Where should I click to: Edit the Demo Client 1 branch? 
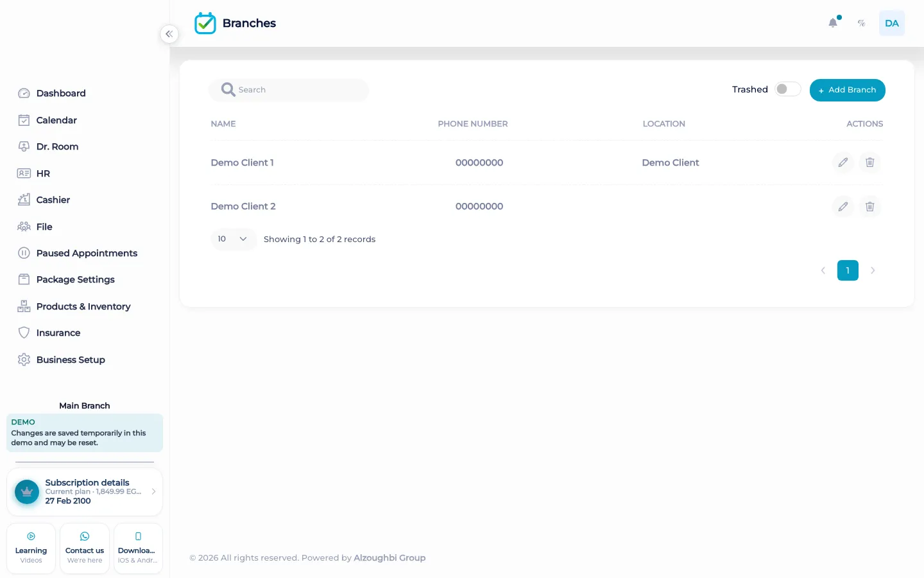click(x=843, y=162)
